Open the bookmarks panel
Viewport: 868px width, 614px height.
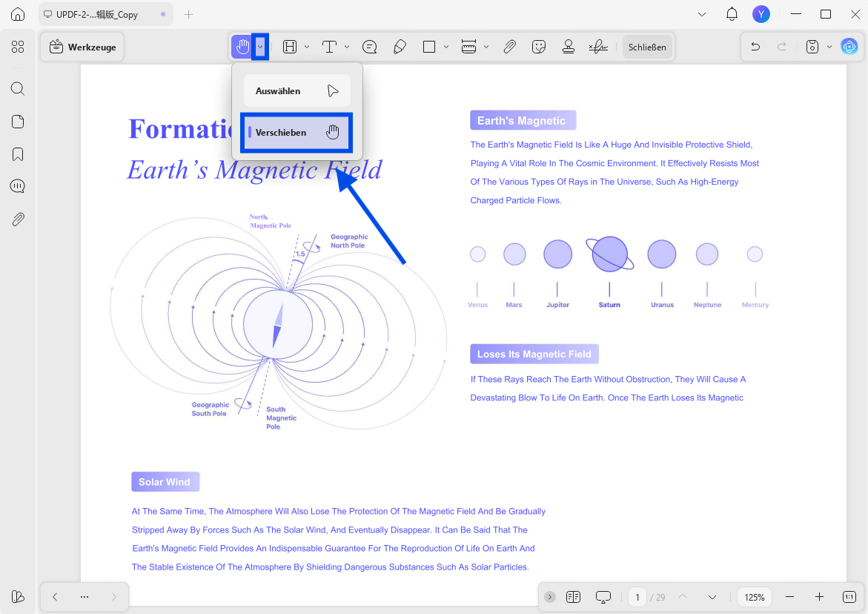(x=18, y=154)
